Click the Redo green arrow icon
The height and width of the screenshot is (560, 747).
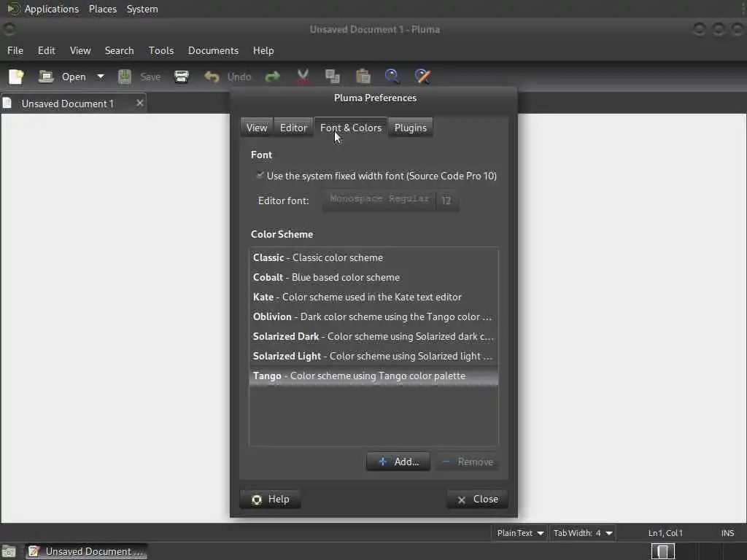click(x=273, y=77)
